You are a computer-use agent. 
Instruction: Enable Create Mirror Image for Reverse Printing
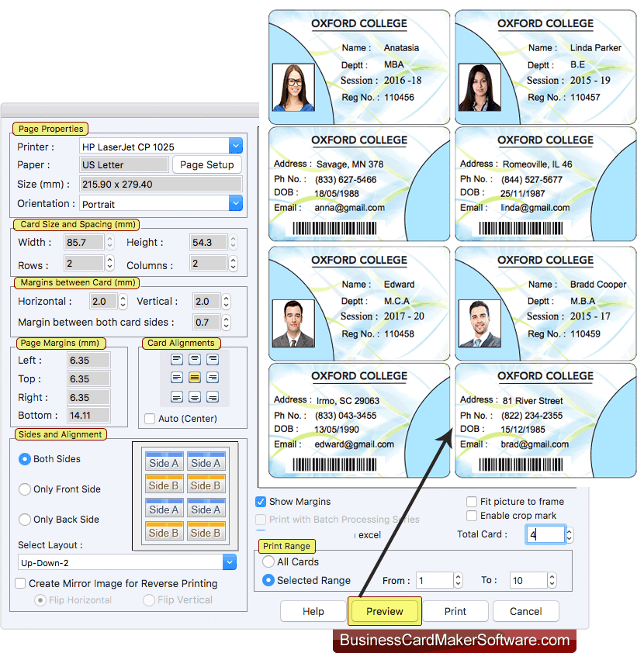pyautogui.click(x=19, y=582)
